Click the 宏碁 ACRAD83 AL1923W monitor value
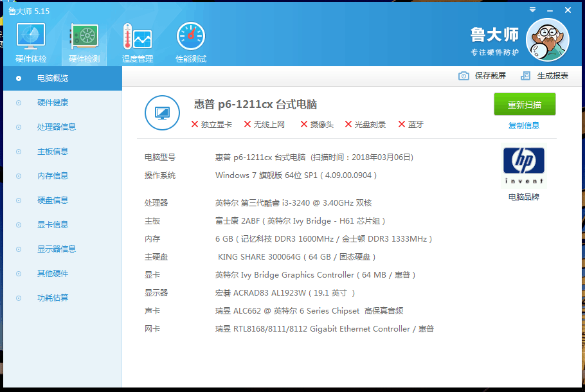 pos(285,293)
